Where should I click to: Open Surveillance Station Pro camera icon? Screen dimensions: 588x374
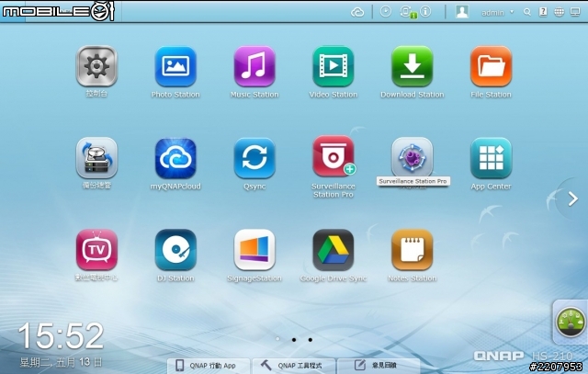point(334,156)
